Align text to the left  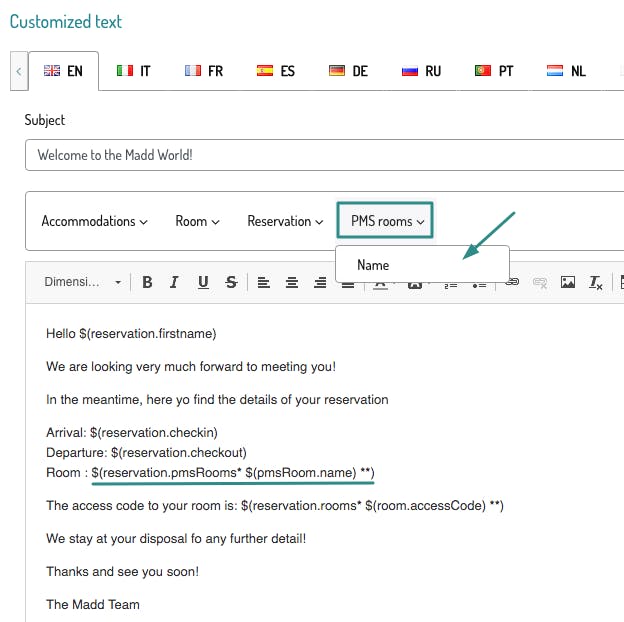[x=264, y=283]
